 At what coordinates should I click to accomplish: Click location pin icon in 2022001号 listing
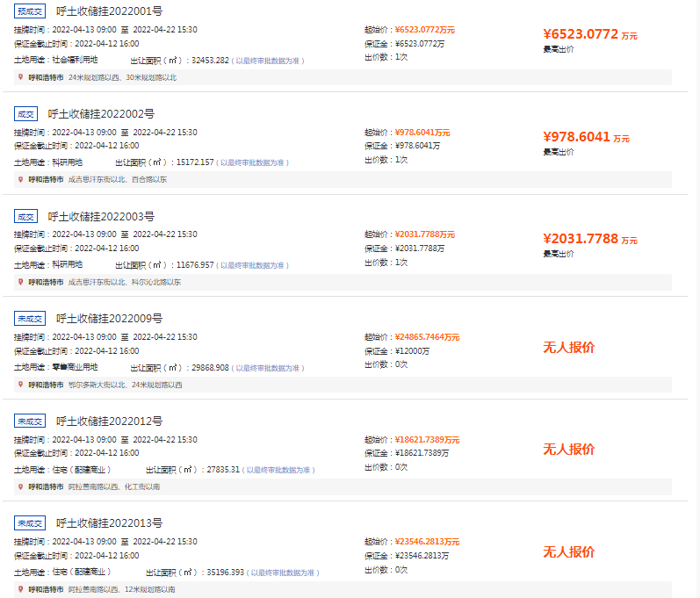(20, 77)
